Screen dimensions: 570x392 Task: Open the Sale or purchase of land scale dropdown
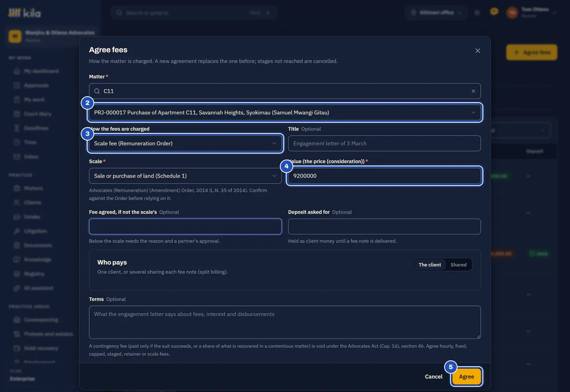(x=185, y=176)
